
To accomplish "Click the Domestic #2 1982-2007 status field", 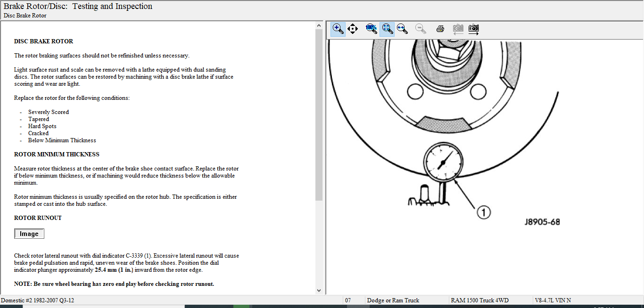I will tap(38, 300).
